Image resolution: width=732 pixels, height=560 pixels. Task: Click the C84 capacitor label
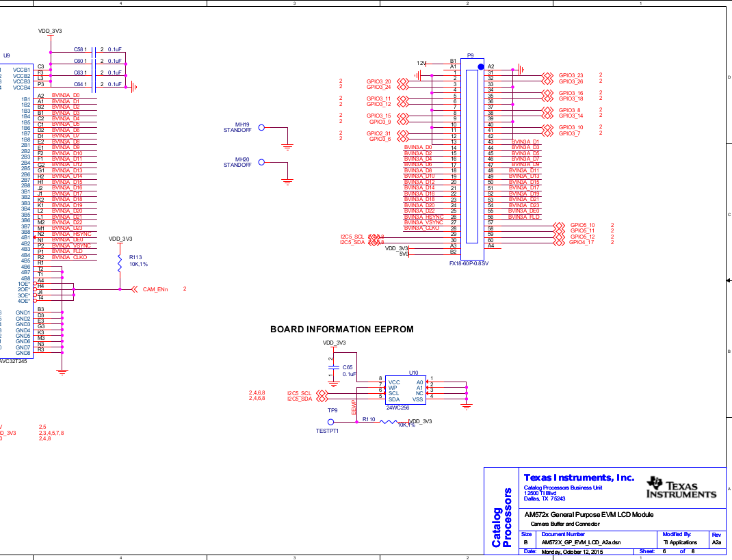78,84
